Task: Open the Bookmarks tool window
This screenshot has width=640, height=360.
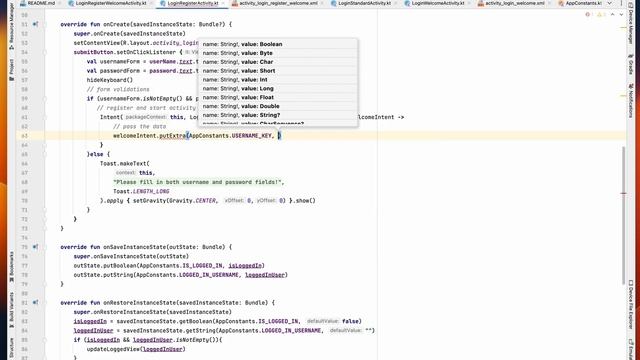Action: click(x=11, y=267)
